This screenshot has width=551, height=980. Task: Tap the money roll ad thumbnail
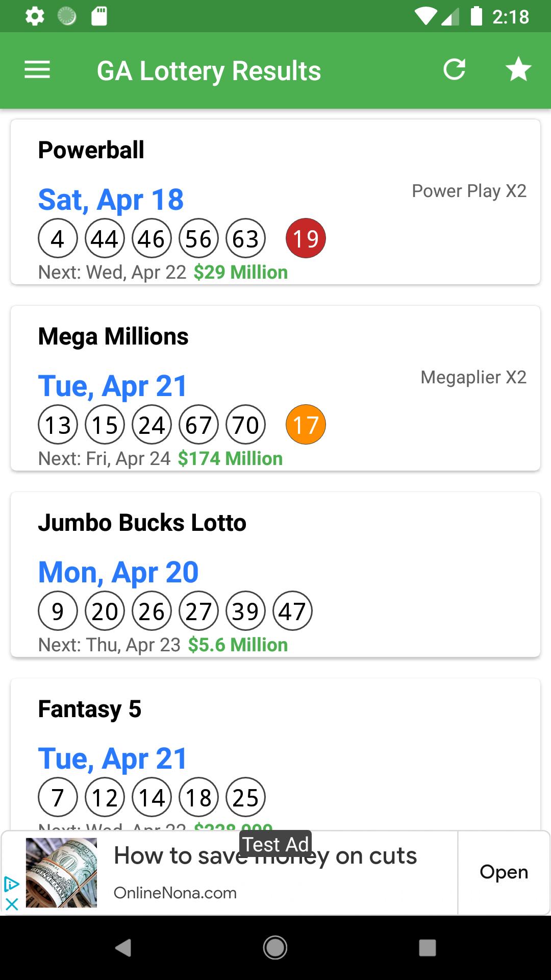61,873
